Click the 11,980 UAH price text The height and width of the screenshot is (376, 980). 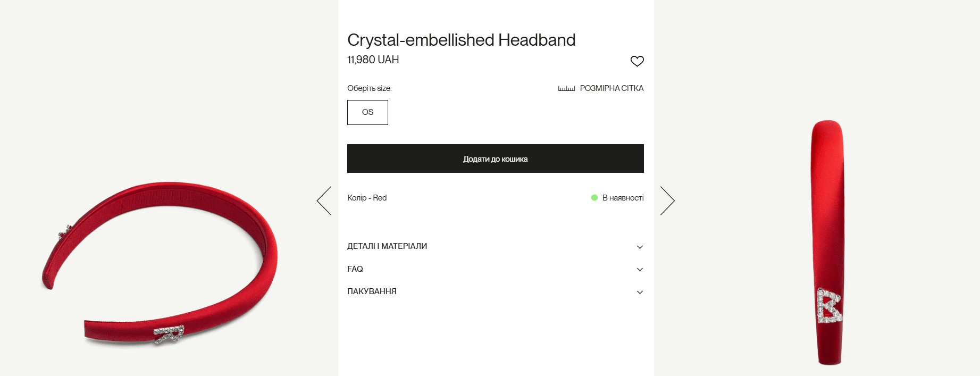(x=373, y=60)
